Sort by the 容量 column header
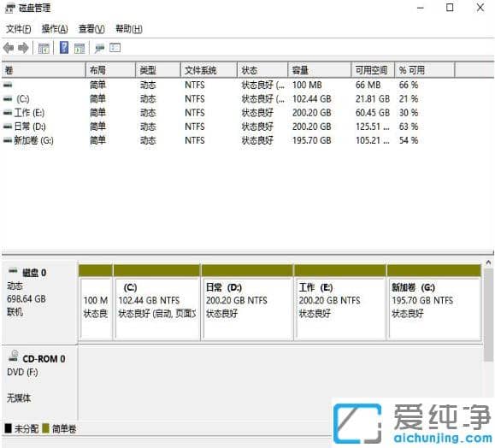The width and height of the screenshot is (495, 448). (320, 70)
